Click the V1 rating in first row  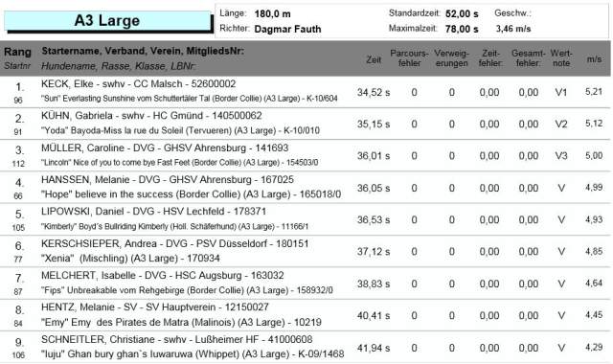[x=561, y=92]
